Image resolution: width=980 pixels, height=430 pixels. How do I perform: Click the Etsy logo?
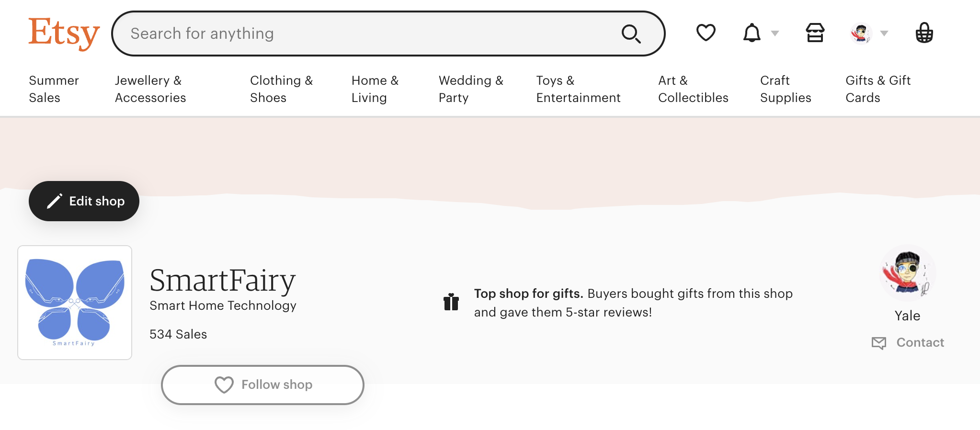point(64,33)
